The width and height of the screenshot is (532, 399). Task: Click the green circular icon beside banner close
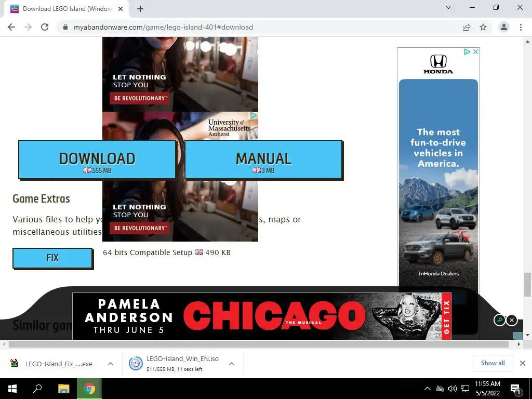click(499, 320)
